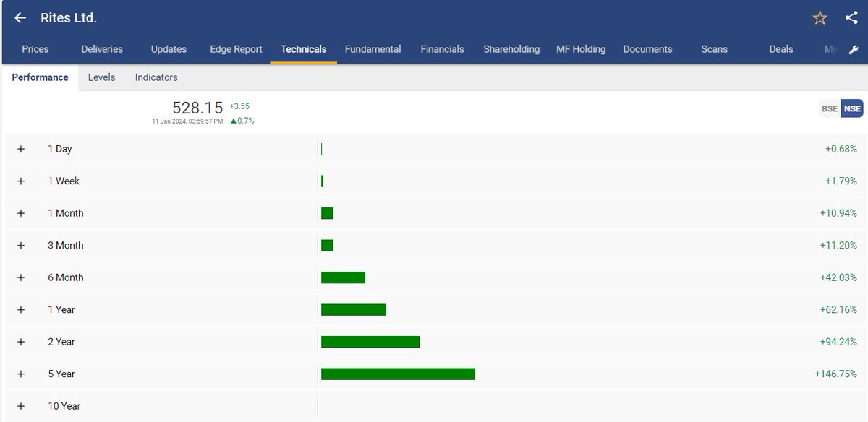Expand the 1 Day performance row

tap(21, 149)
